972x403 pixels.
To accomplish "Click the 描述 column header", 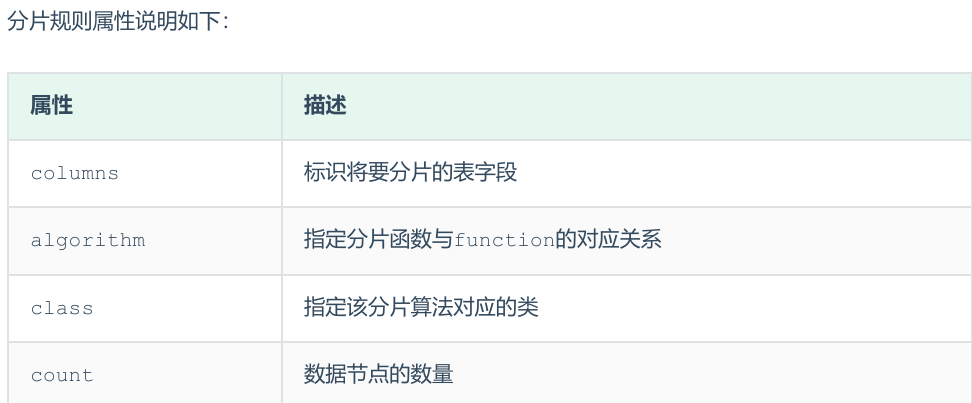I will point(325,105).
